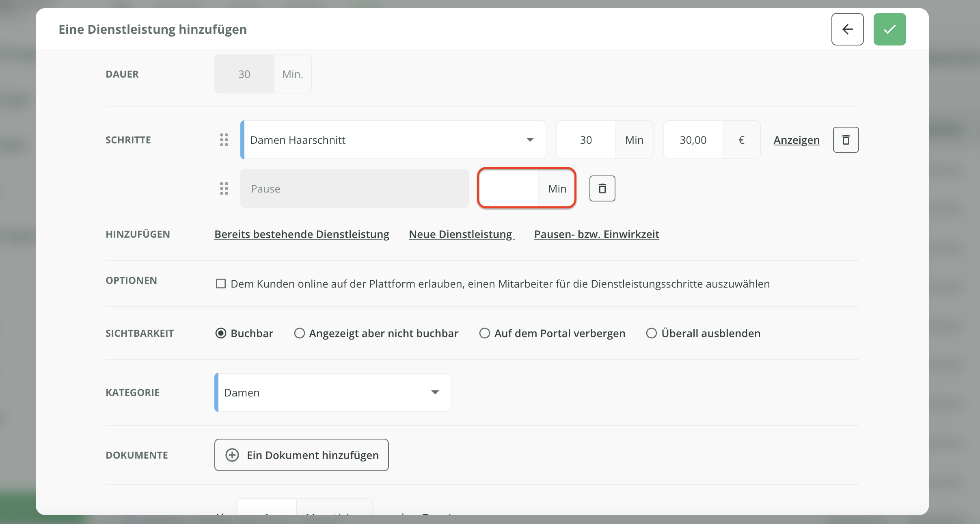Viewport: 980px width, 524px height.
Task: Delete the Damen Haarschnitt step
Action: pos(846,140)
